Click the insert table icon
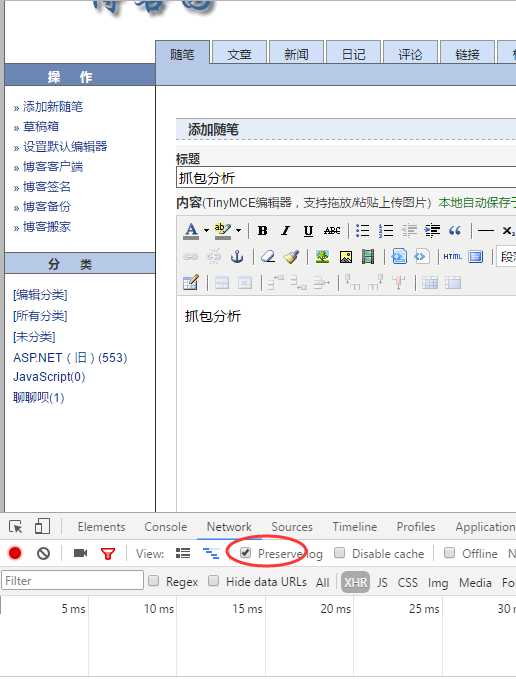Screen dimensions: 516x687 191,283
